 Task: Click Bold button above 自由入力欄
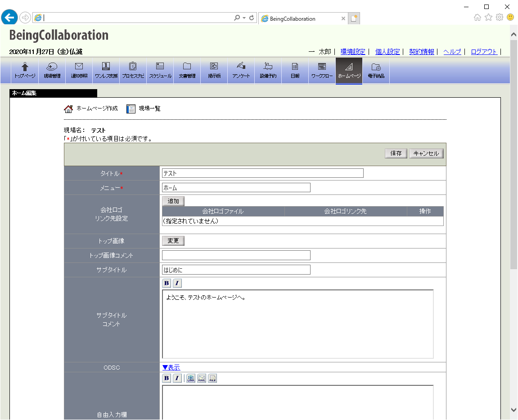pos(167,379)
